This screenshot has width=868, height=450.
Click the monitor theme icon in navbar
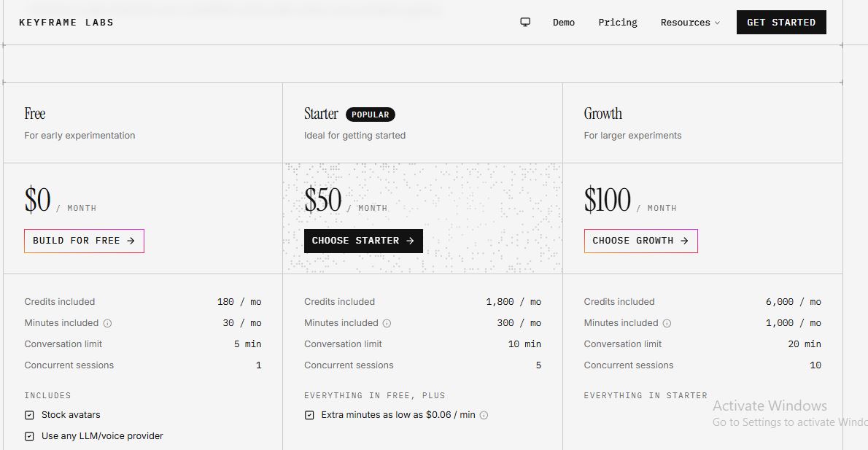525,22
